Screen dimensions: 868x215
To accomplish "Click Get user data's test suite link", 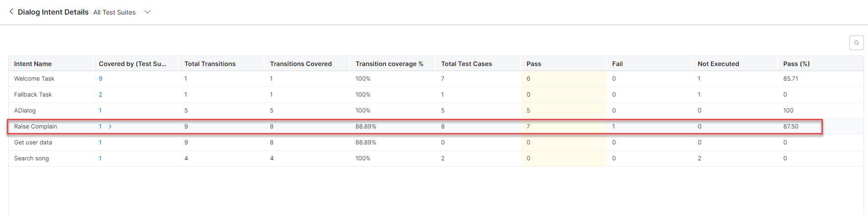I will pos(100,143).
